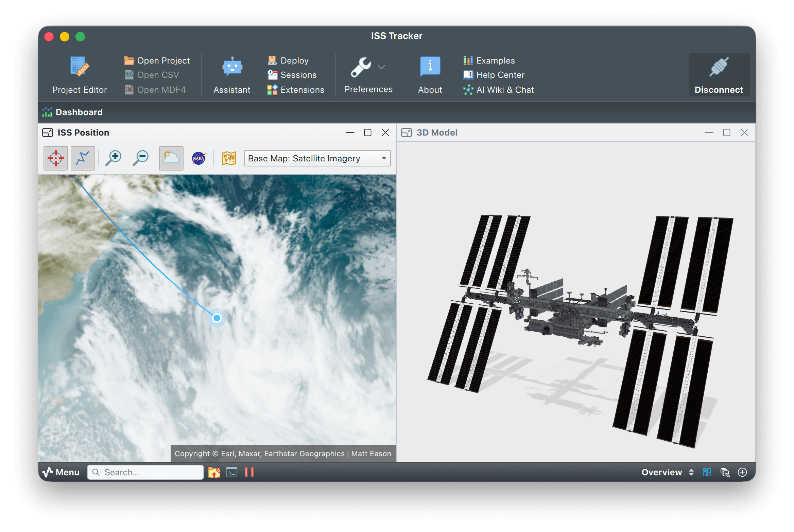Open the Base Map dropdown
The image size is (794, 532).
pyautogui.click(x=317, y=158)
